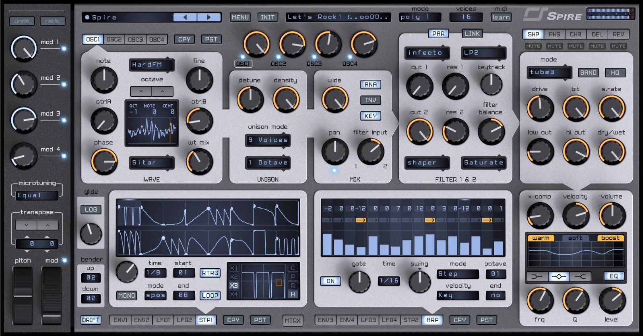This screenshot has width=644, height=336.
Task: Open 1 Octave unison dropdown
Action: [x=268, y=163]
